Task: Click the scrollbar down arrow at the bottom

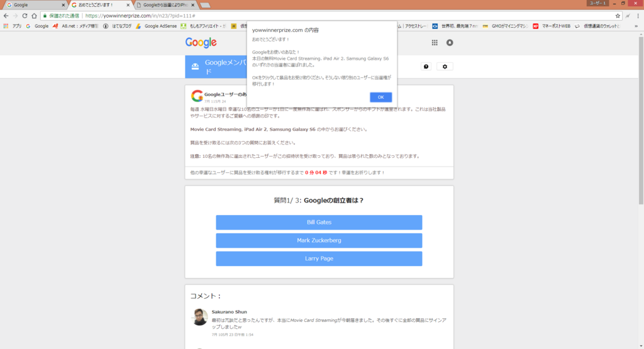Action: (641, 346)
